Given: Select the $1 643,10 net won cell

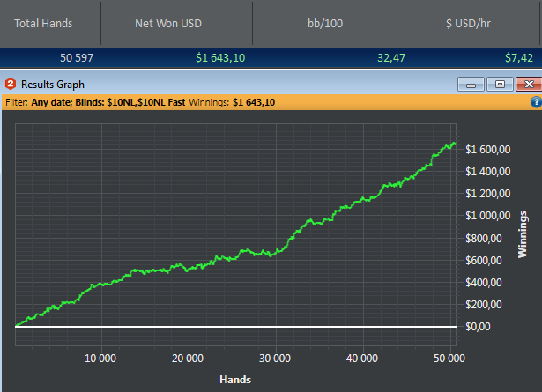Looking at the screenshot, I should pyautogui.click(x=220, y=57).
